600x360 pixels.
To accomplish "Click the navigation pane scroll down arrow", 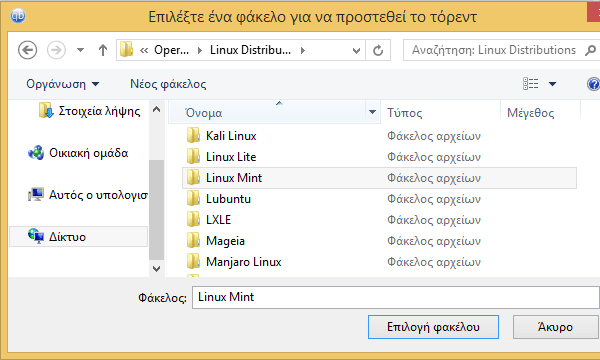I will tap(156, 269).
